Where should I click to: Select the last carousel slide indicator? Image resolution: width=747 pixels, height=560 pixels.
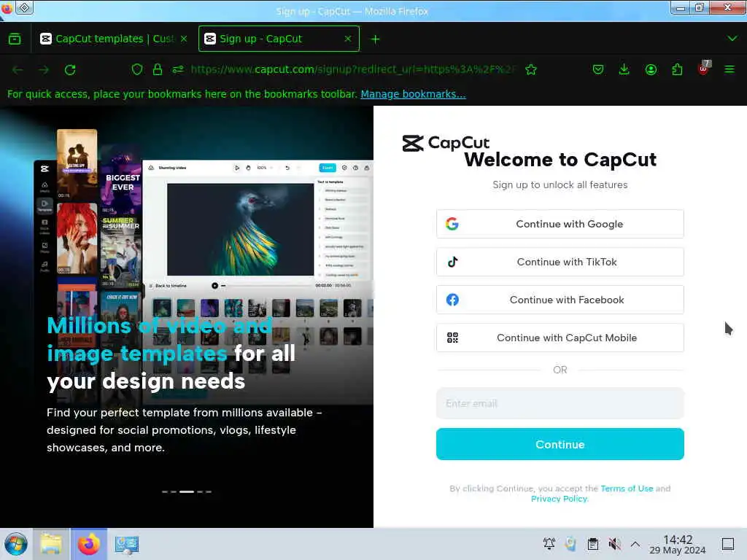(209, 491)
